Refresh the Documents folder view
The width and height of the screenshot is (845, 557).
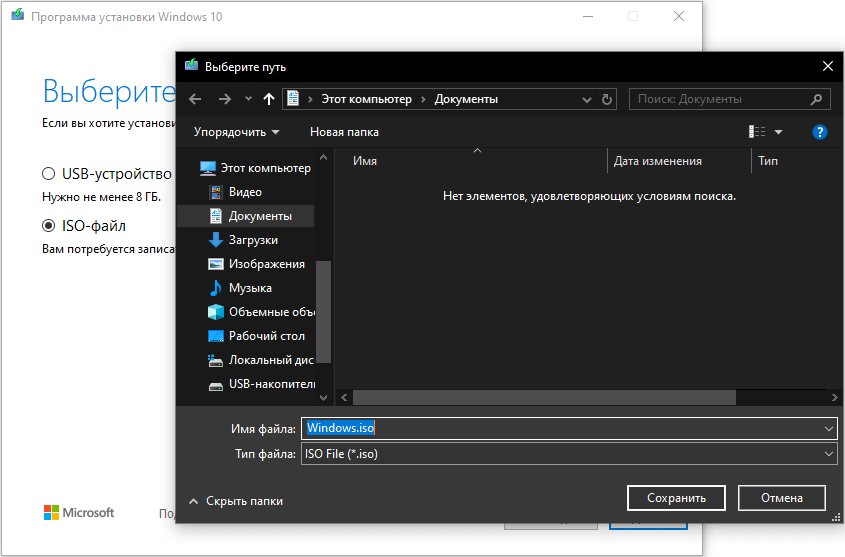(x=607, y=99)
